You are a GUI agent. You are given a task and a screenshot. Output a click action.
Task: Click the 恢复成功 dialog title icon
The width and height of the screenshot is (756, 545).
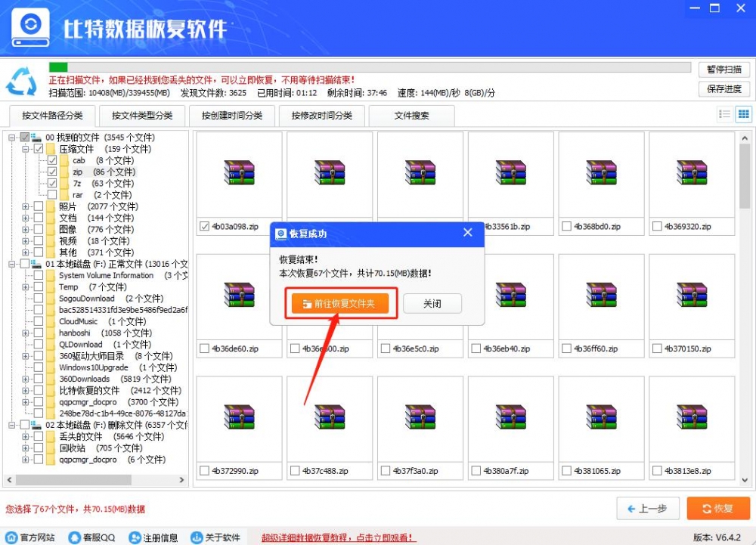(x=280, y=234)
